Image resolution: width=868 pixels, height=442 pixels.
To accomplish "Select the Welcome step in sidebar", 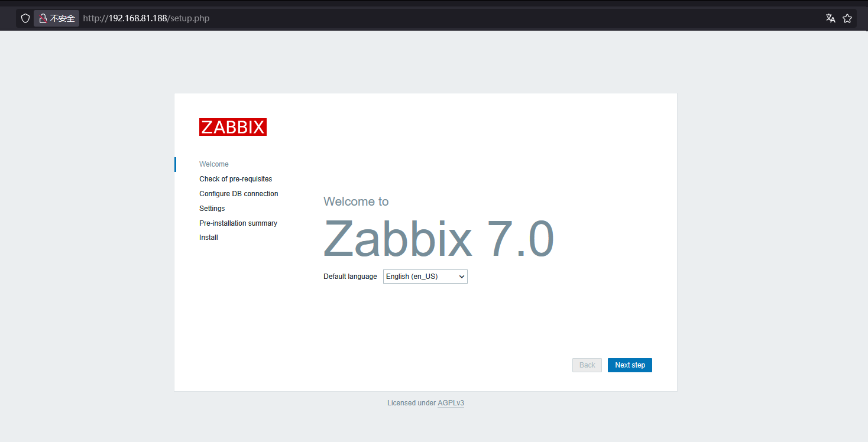I will (214, 164).
